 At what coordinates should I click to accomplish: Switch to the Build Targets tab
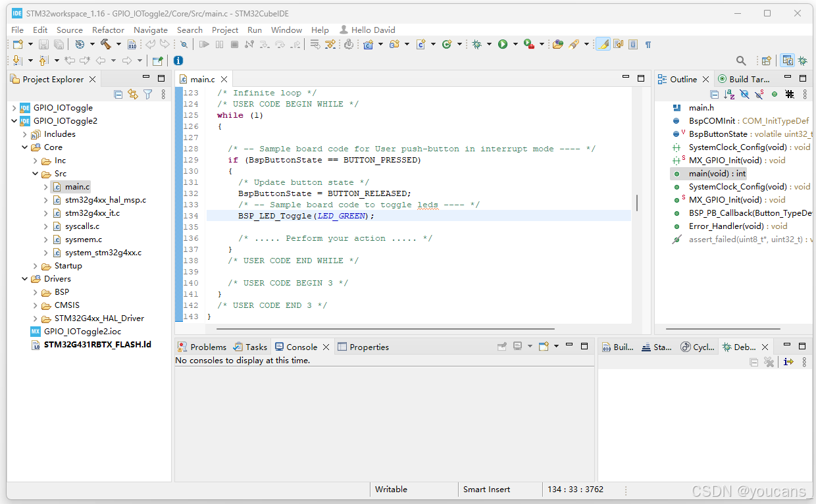coord(744,79)
